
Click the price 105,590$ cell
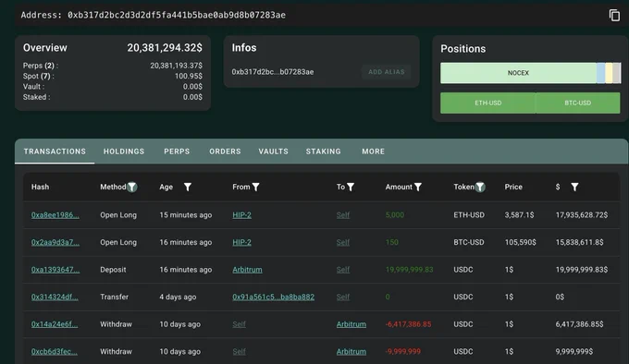(520, 242)
